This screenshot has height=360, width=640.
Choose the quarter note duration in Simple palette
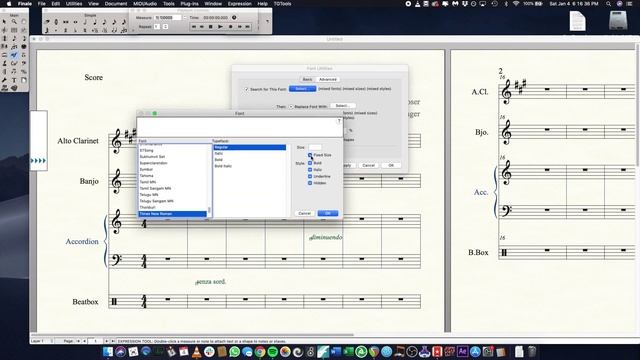pyautogui.click(x=95, y=22)
